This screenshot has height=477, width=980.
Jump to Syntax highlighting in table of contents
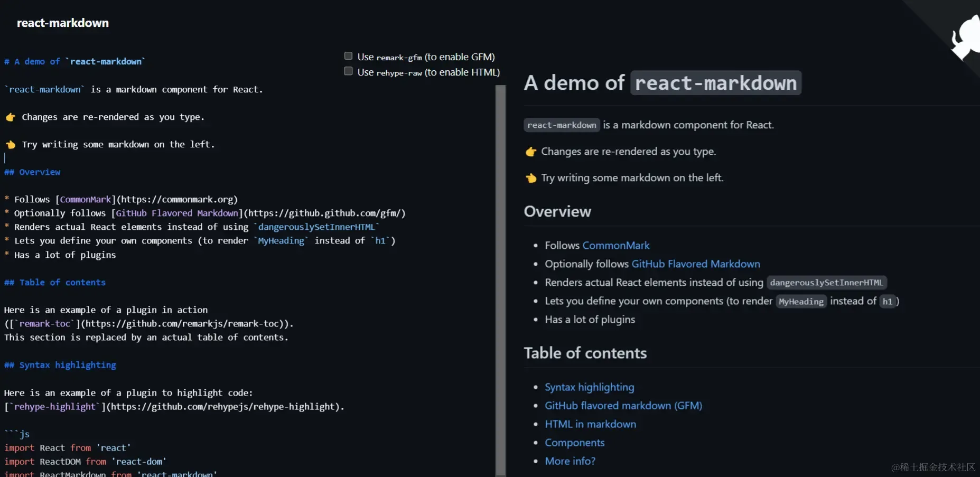590,387
